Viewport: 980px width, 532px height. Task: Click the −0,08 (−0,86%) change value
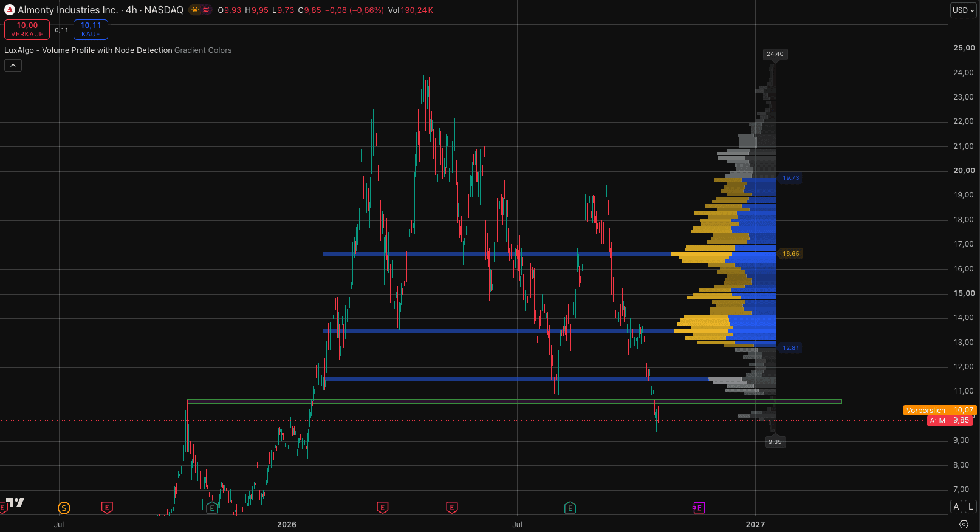coord(355,10)
